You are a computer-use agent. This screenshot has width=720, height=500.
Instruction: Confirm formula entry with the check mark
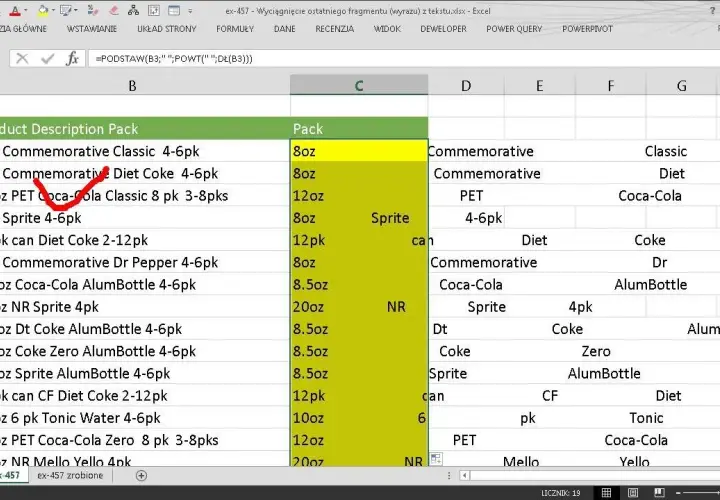pos(47,58)
